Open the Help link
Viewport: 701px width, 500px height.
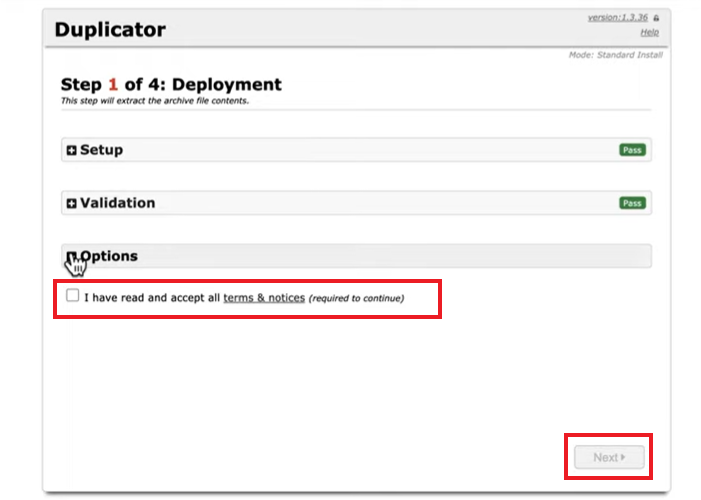point(649,33)
